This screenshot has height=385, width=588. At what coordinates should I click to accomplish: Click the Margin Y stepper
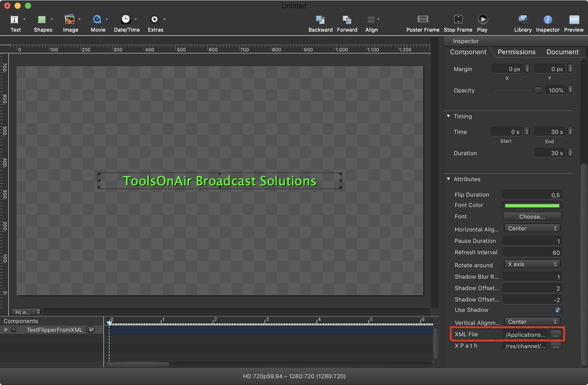coord(570,69)
